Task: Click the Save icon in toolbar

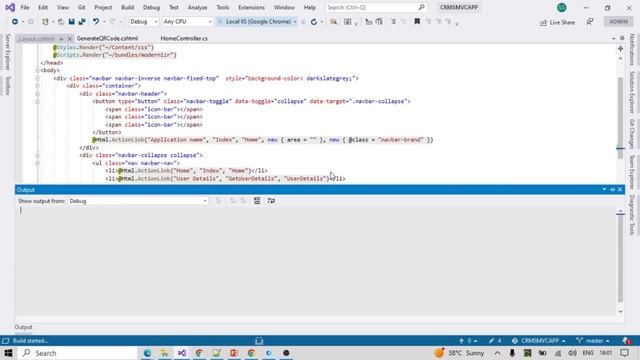Action: (x=71, y=22)
